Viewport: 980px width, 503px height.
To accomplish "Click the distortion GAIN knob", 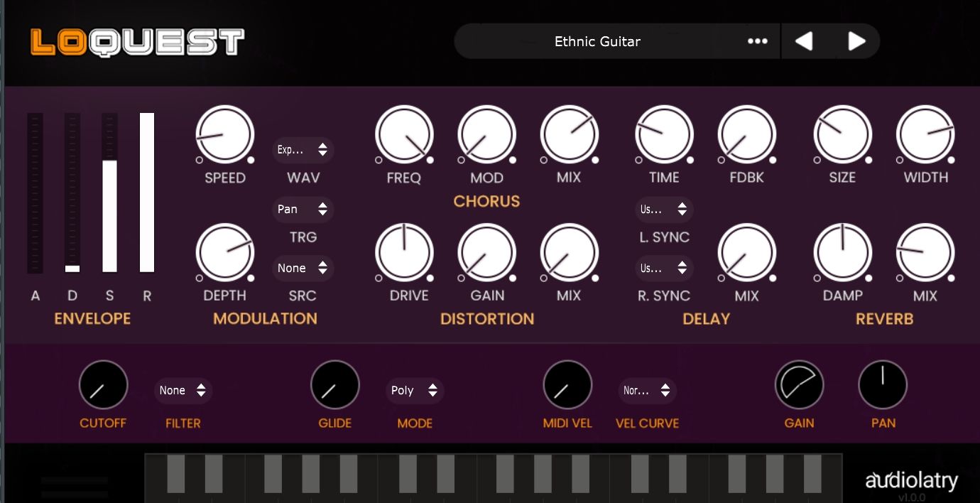I will (x=486, y=252).
